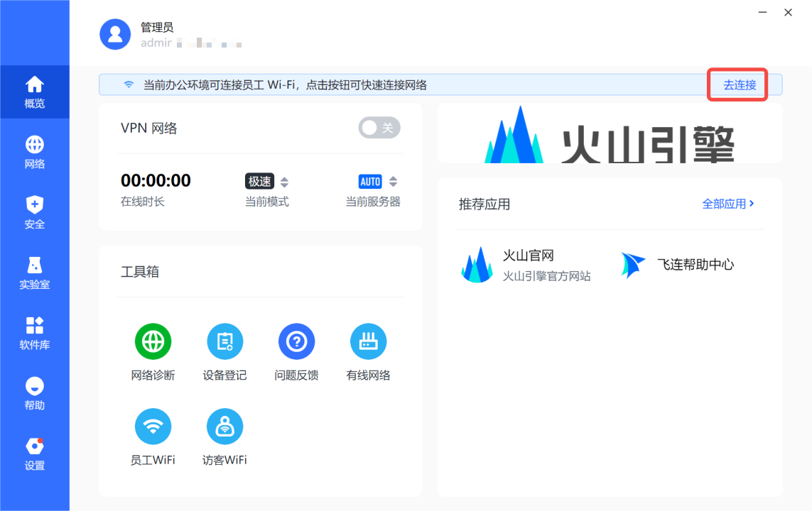Open the 员工WiFi tool icon
812x511 pixels.
(153, 426)
